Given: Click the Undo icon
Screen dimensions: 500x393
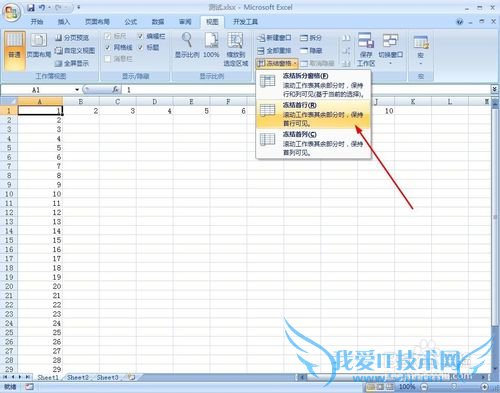Looking at the screenshot, I should (x=42, y=7).
